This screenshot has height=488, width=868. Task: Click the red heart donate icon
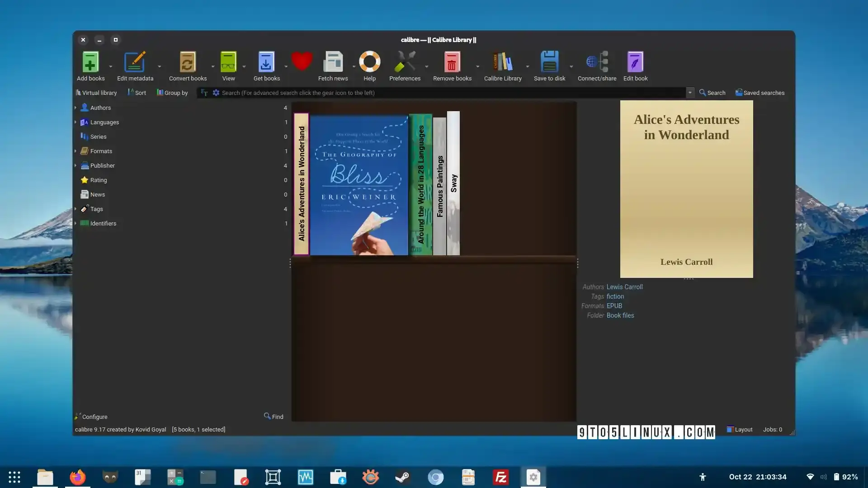coord(302,61)
